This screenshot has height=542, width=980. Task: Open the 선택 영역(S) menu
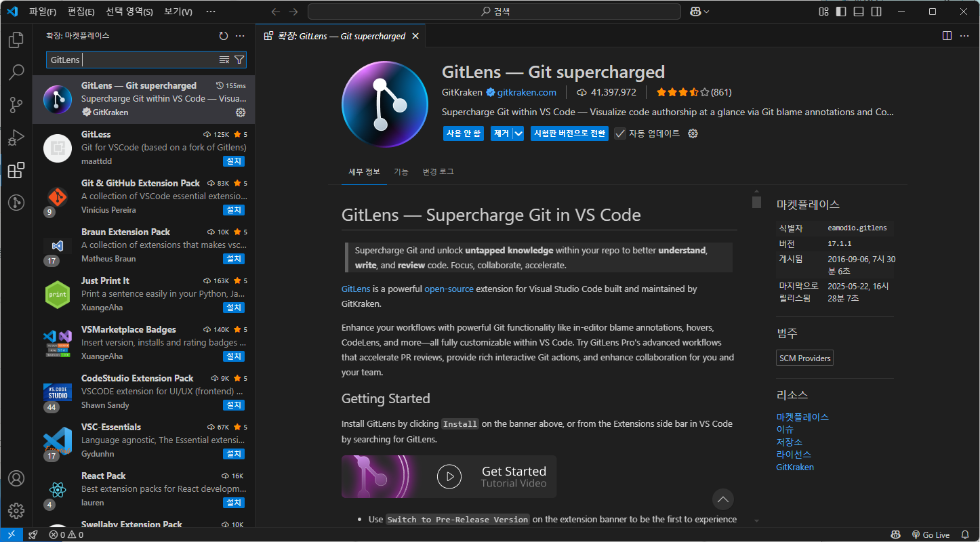click(x=129, y=12)
